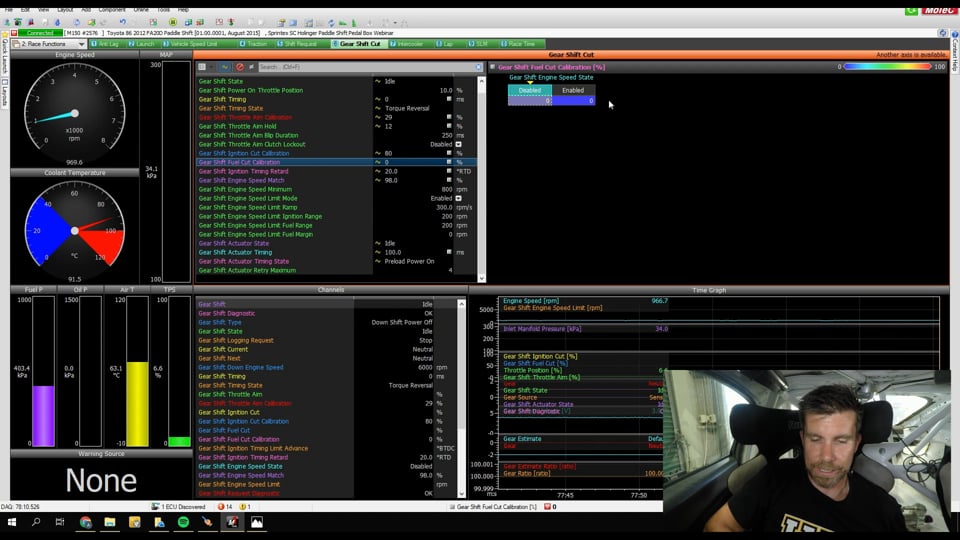Toggle the checkbox in the Gear Shift Ignition Cut Calibration row
The width and height of the screenshot is (960, 540).
(x=449, y=153)
